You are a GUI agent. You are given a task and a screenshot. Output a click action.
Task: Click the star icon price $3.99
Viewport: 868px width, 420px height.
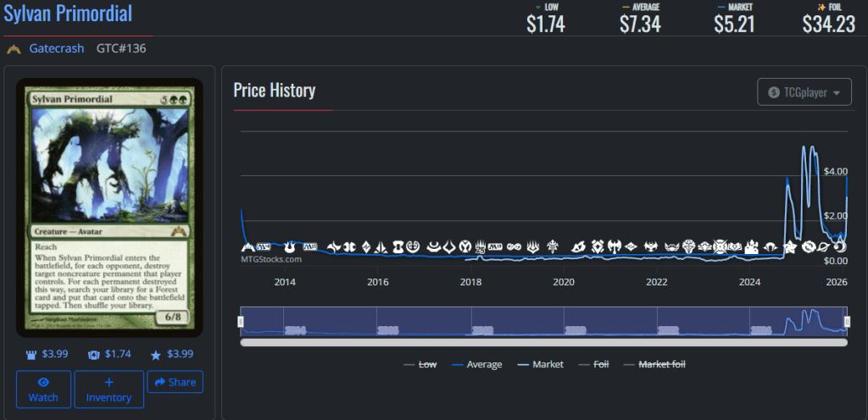174,353
